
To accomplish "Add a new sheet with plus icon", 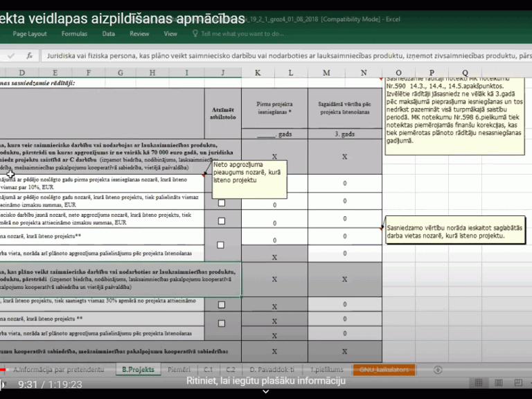I will coord(437,369).
